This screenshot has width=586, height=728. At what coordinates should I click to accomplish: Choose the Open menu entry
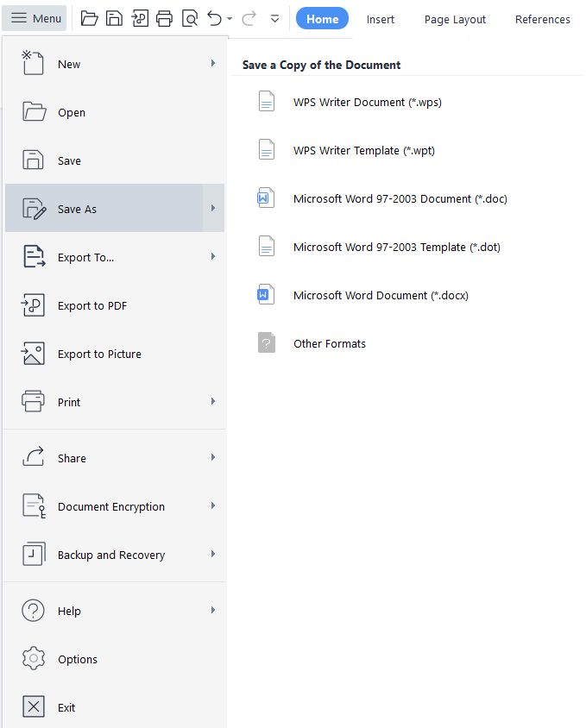[x=115, y=112]
